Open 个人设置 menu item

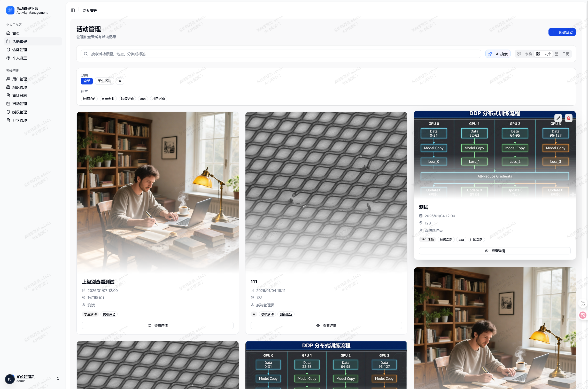tap(20, 58)
